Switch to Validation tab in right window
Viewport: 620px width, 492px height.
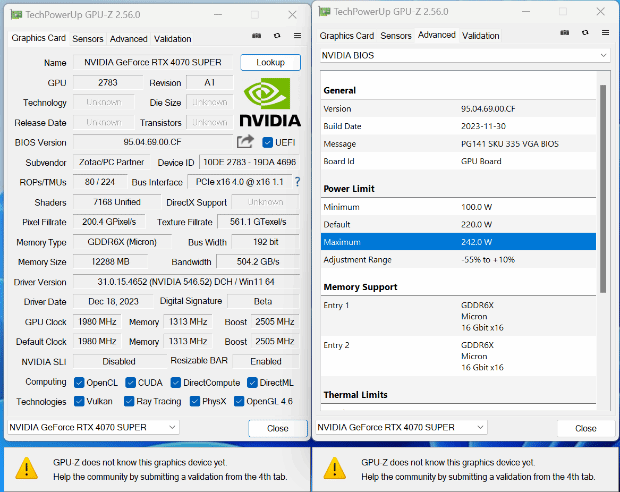(x=480, y=36)
